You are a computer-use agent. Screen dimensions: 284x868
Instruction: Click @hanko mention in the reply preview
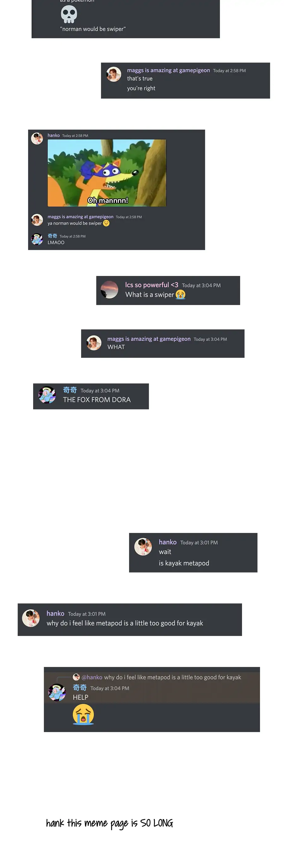click(92, 677)
